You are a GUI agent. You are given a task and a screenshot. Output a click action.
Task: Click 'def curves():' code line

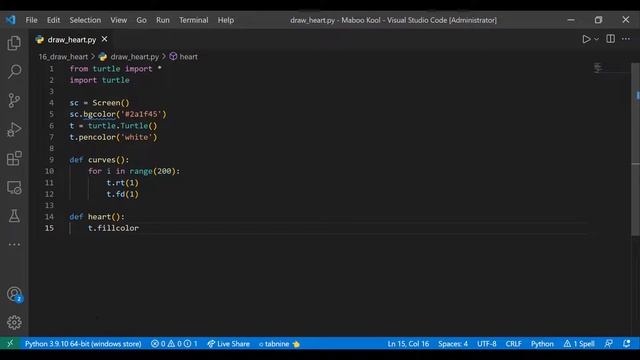point(99,160)
